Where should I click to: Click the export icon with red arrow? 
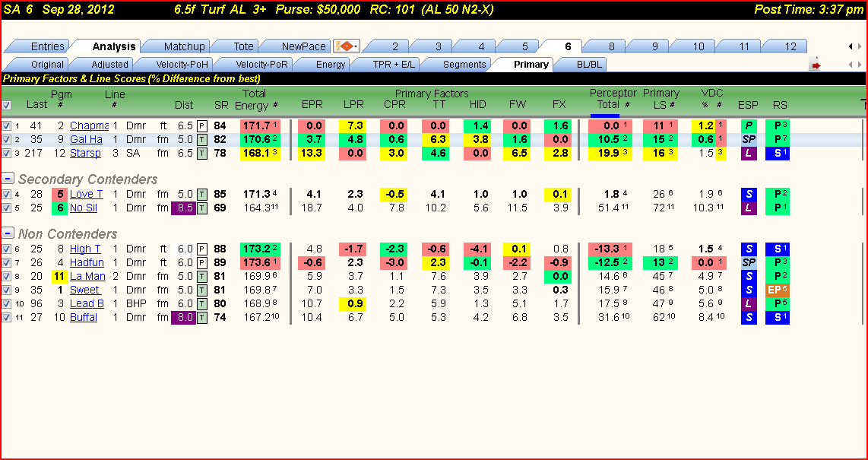point(816,65)
